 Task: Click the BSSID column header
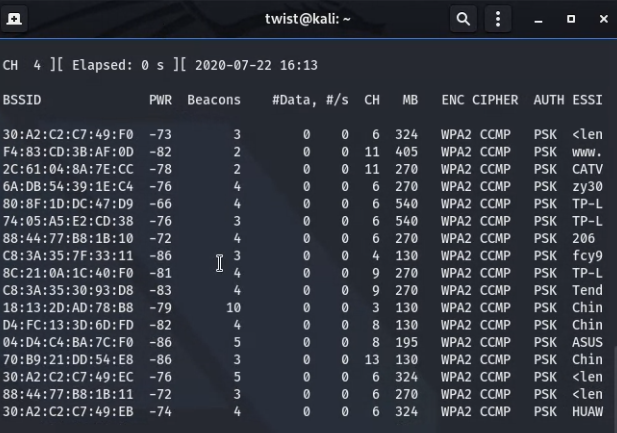pos(22,100)
